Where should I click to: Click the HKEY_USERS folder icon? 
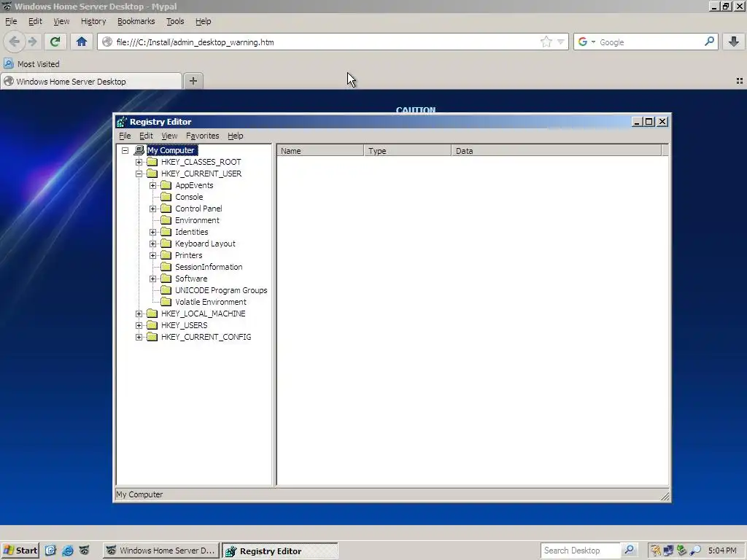tap(152, 325)
